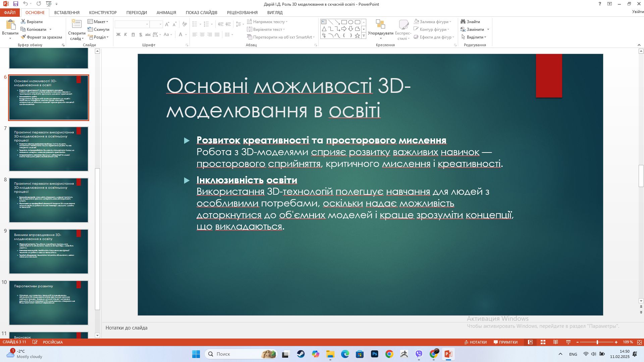Click Увійти to sign in

point(638,12)
